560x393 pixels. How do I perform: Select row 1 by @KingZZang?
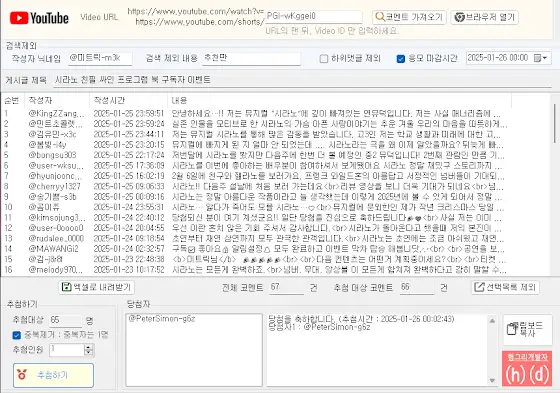coord(255,114)
